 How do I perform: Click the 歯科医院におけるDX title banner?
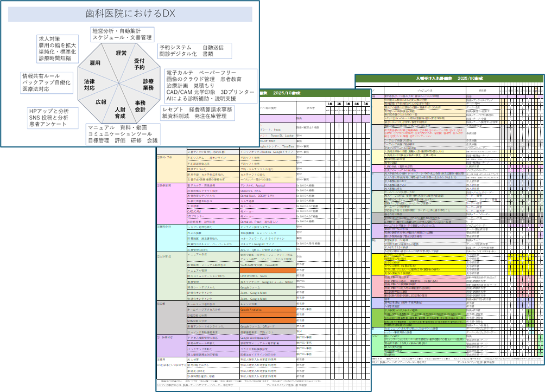(130, 14)
